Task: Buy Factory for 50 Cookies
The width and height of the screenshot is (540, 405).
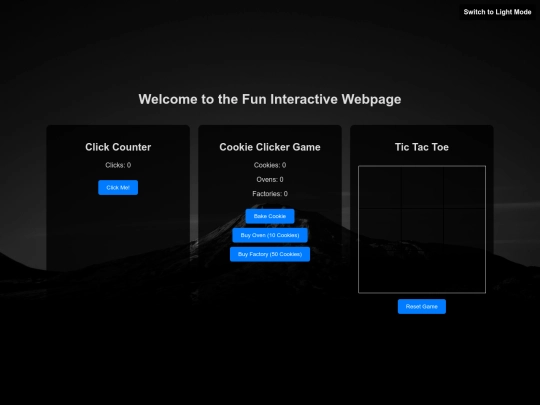Action: 270,254
